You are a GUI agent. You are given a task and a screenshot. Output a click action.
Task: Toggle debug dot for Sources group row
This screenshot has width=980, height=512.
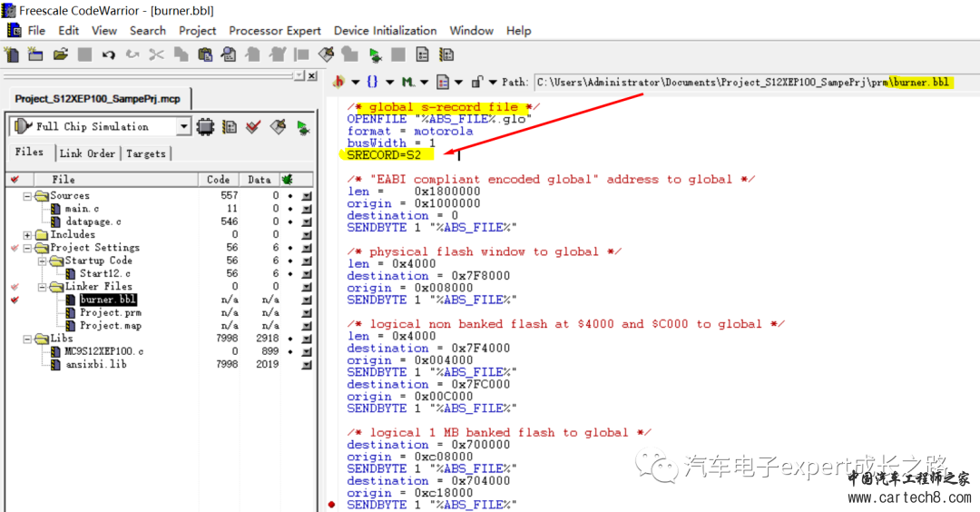coord(290,196)
